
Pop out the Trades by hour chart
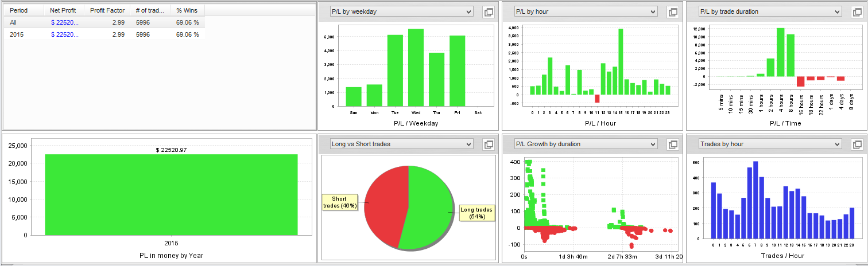(857, 144)
